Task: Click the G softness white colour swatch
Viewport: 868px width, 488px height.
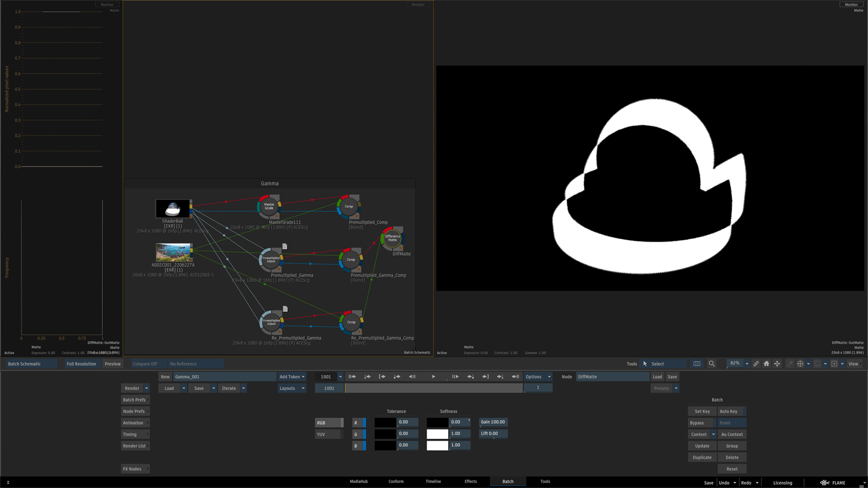Action: (x=437, y=434)
